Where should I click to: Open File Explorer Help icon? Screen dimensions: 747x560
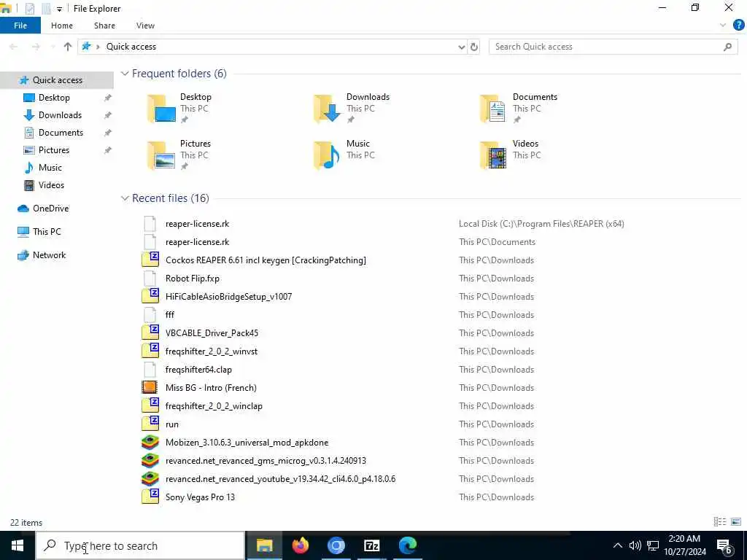pos(738,26)
